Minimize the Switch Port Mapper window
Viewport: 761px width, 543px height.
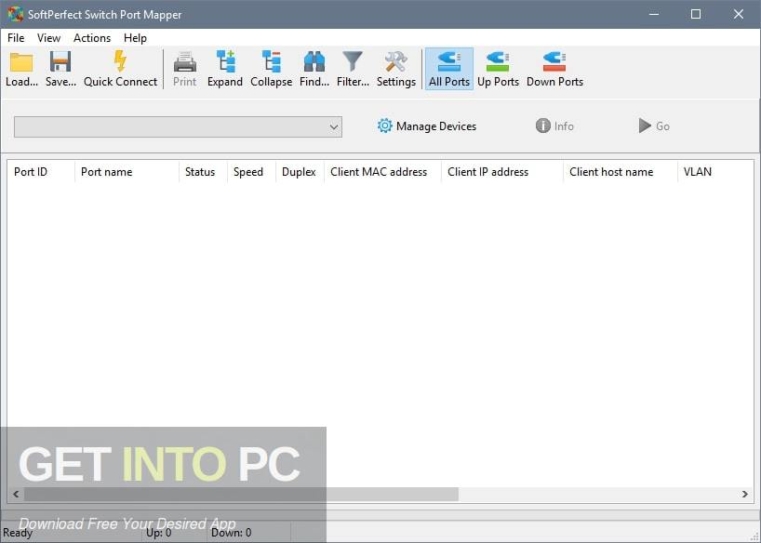654,14
